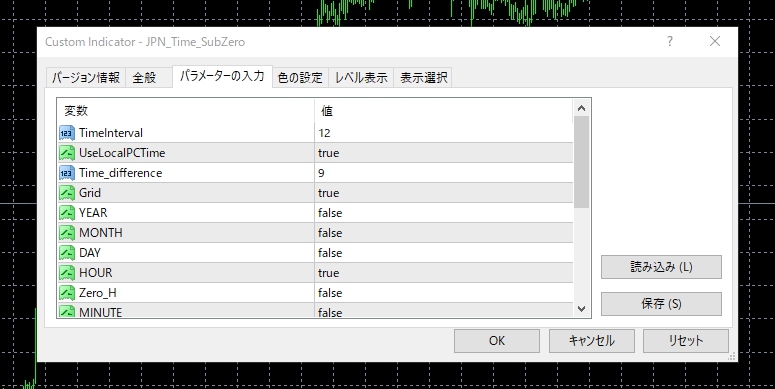This screenshot has height=389, width=775.
Task: Click the scrollbar down arrow
Action: tap(581, 309)
